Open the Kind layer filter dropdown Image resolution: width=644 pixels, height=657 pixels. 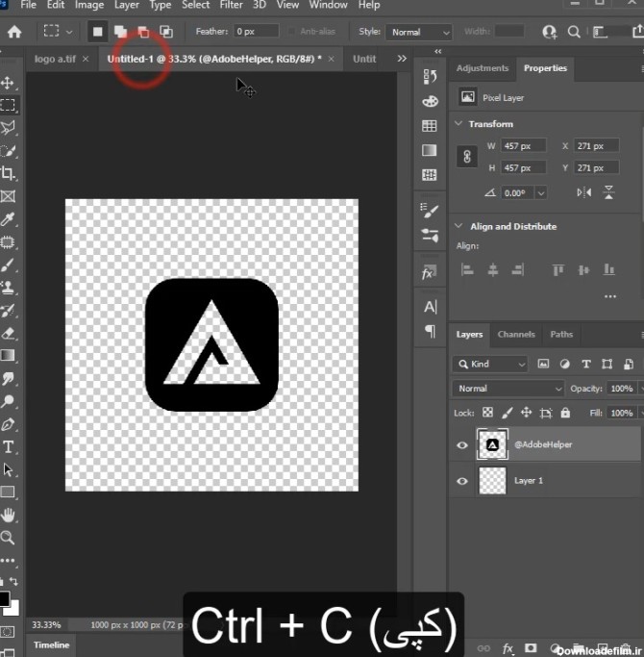coord(490,365)
